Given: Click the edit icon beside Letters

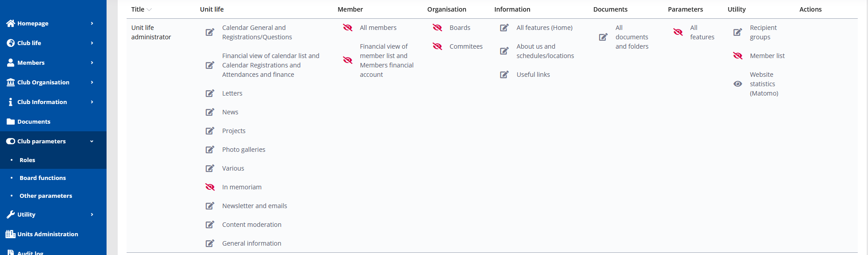Looking at the screenshot, I should point(210,93).
